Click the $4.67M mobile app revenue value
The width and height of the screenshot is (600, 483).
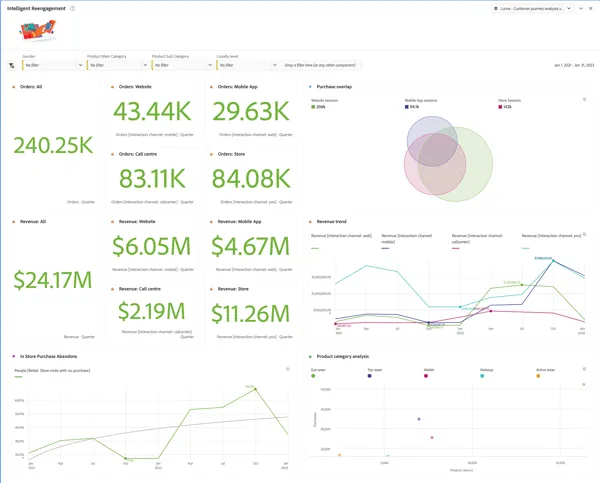point(251,246)
